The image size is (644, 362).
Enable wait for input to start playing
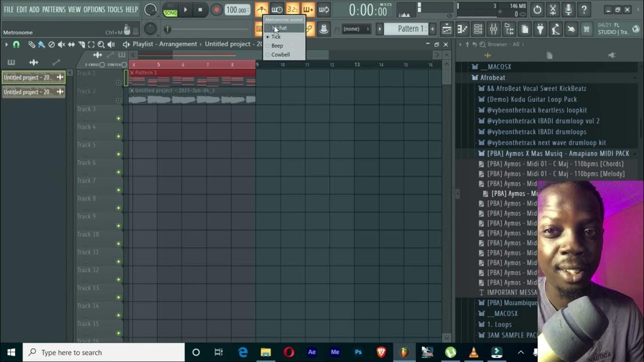point(277,10)
